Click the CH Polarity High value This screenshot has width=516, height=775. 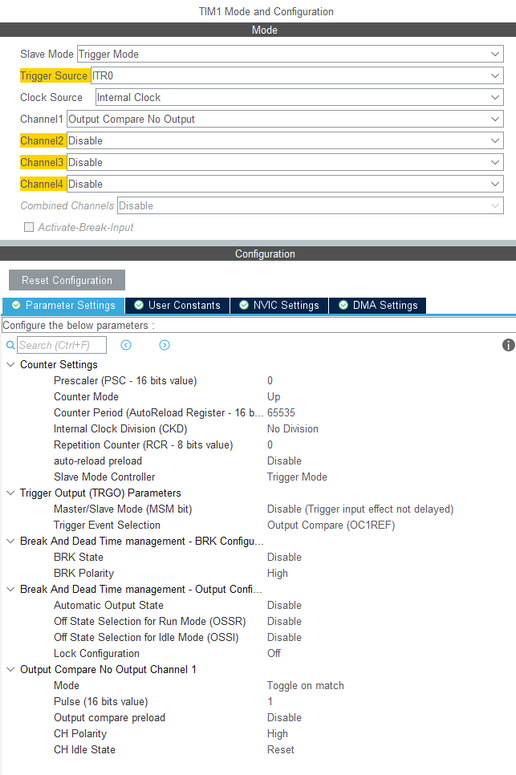pos(277,734)
